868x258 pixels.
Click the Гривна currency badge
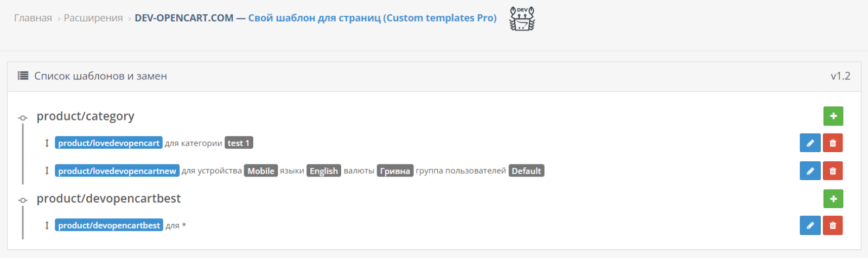(395, 171)
